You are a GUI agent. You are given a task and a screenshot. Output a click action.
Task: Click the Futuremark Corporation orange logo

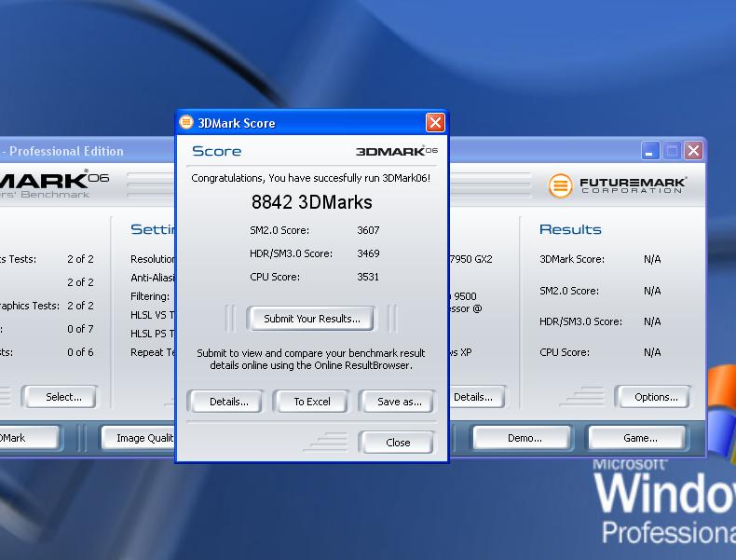tap(561, 185)
